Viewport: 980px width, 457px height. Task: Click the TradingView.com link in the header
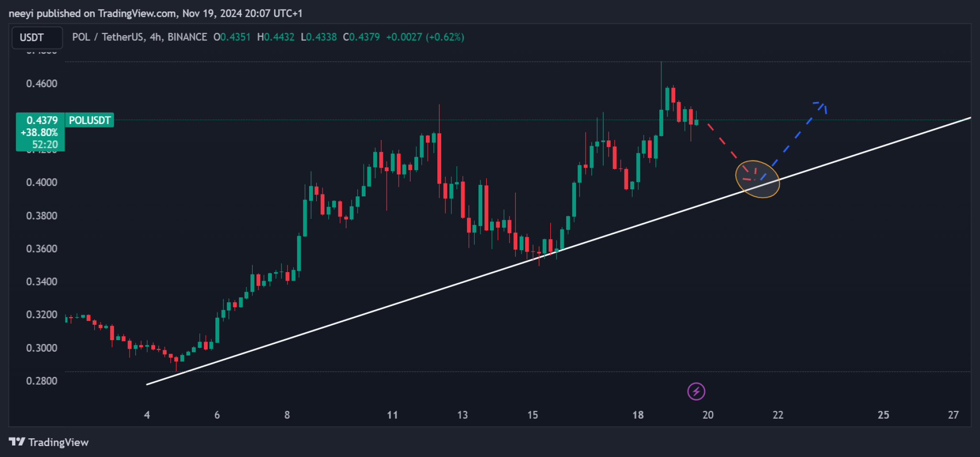[x=136, y=13]
